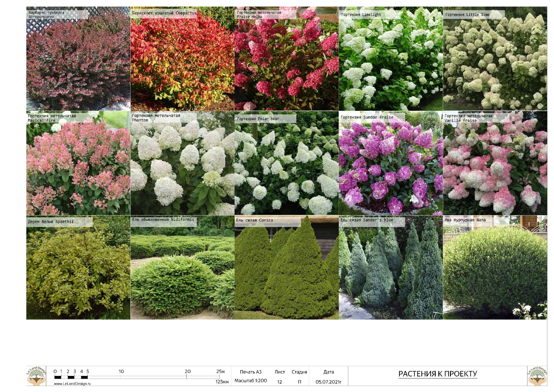Click the scale bar ruler graphic
554x392 pixels.
point(137,377)
